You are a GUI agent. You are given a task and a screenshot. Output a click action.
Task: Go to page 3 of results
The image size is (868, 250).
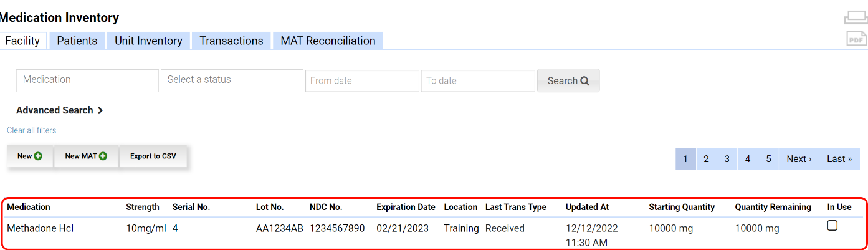coord(727,159)
